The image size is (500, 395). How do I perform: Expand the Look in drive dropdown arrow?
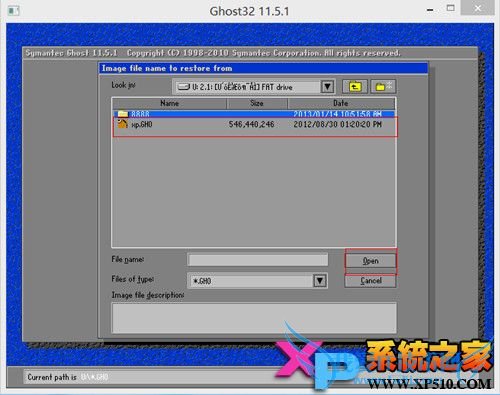pyautogui.click(x=328, y=87)
